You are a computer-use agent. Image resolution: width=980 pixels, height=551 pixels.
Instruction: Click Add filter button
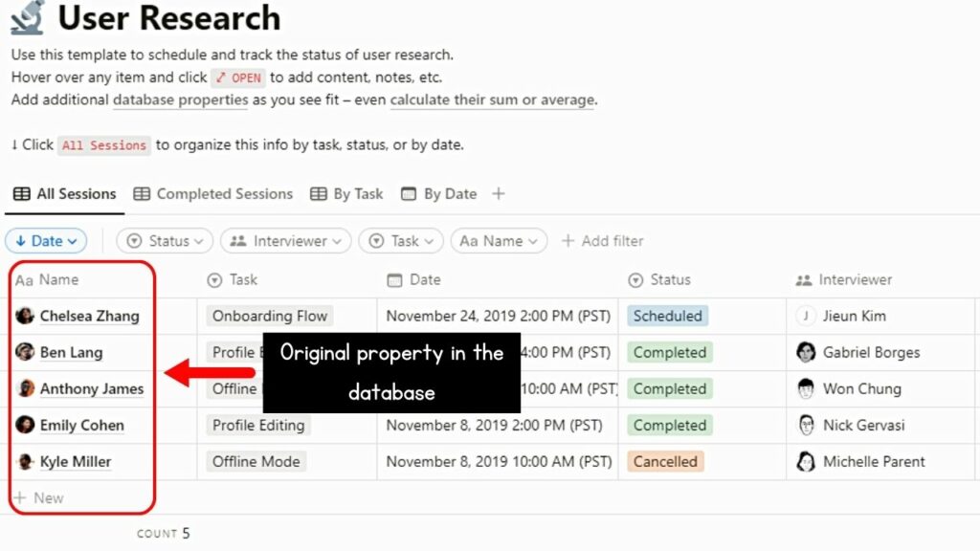click(x=603, y=241)
